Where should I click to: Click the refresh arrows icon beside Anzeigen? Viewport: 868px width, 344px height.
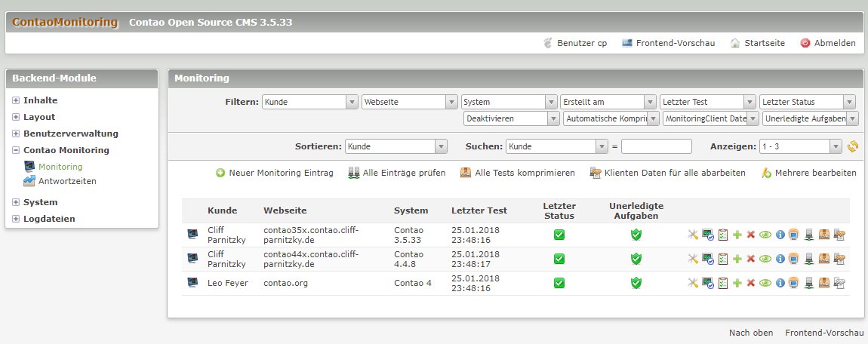click(x=852, y=146)
